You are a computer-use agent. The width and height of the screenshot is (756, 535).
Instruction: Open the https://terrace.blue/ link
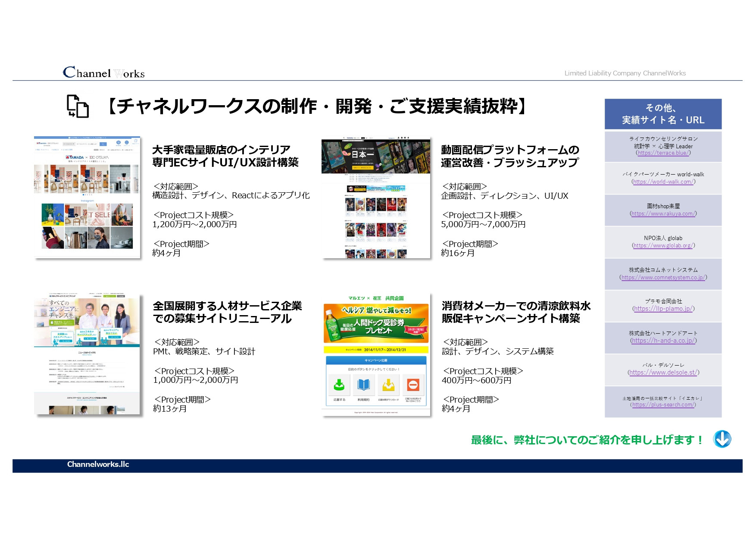coord(664,153)
